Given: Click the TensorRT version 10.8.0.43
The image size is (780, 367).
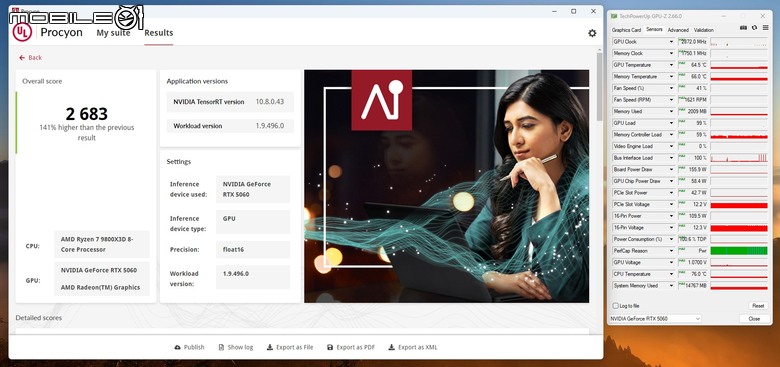Looking at the screenshot, I should coord(270,102).
